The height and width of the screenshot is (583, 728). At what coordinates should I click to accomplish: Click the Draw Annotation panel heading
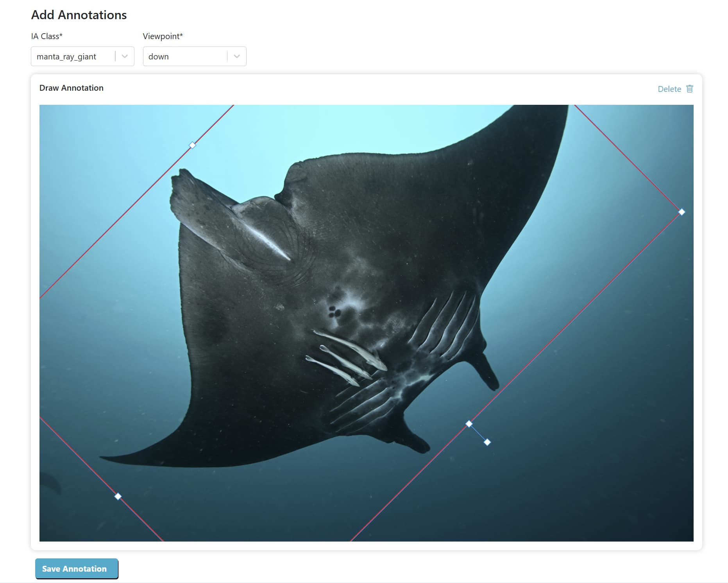point(72,88)
